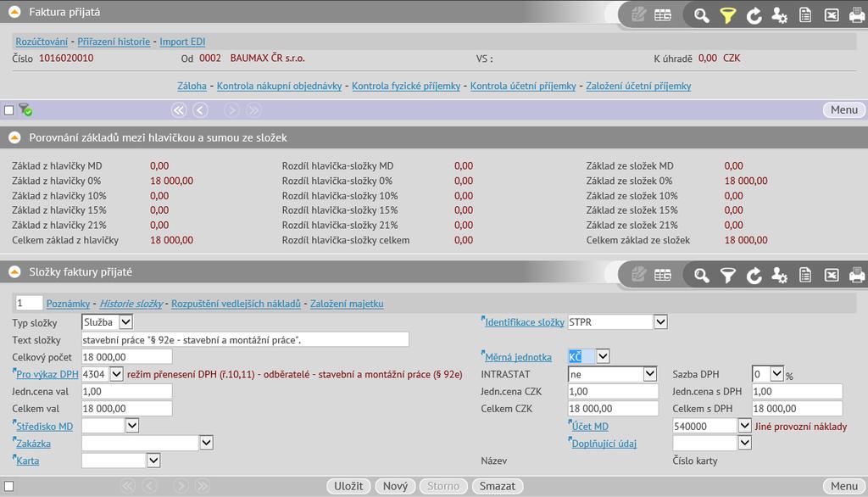Open the Identifikace složky dropdown arrow
This screenshot has height=497, width=868.
(x=660, y=322)
